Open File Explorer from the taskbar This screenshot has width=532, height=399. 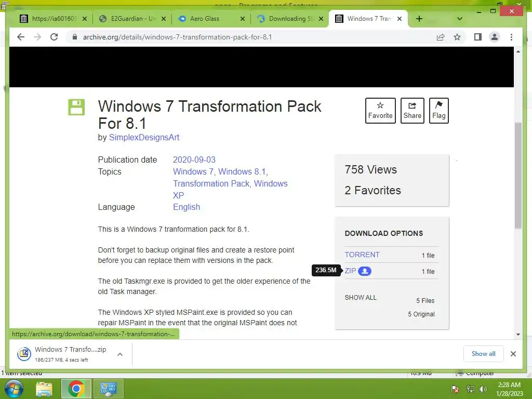pos(44,389)
